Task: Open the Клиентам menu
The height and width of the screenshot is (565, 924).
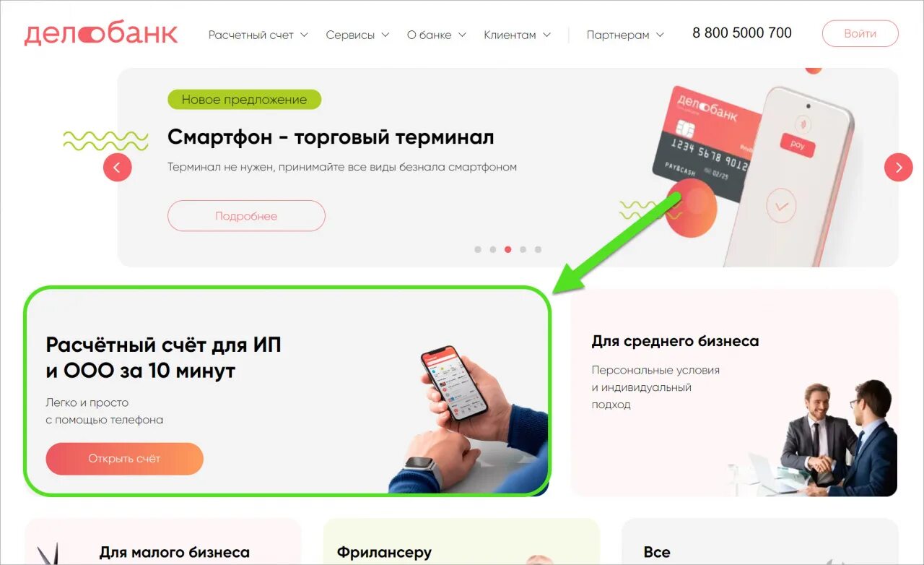Action: pyautogui.click(x=518, y=35)
